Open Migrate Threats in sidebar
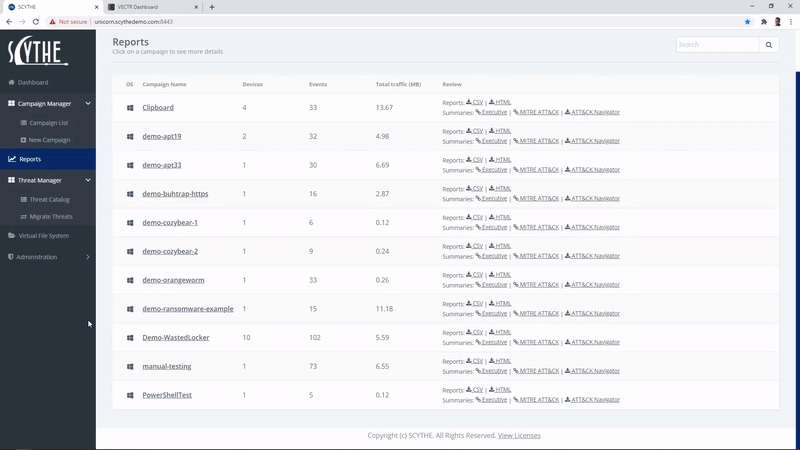This screenshot has width=800, height=450. pos(46,217)
